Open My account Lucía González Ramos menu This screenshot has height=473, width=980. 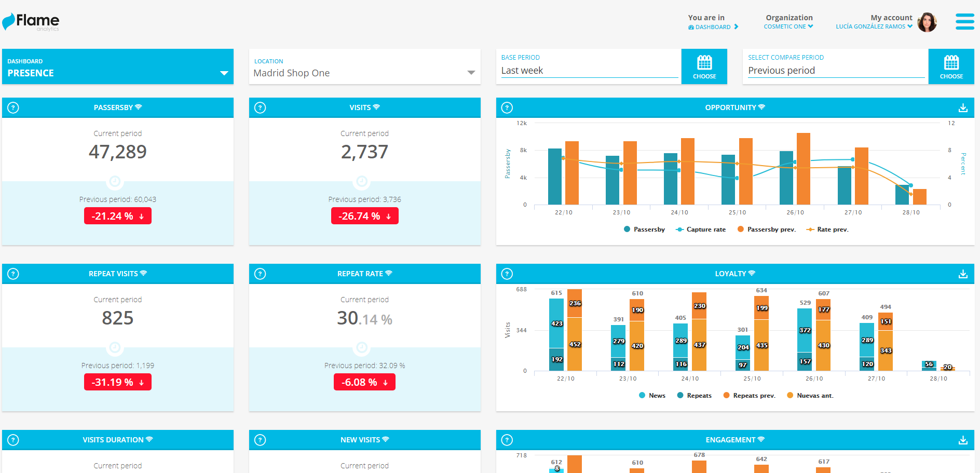(874, 26)
